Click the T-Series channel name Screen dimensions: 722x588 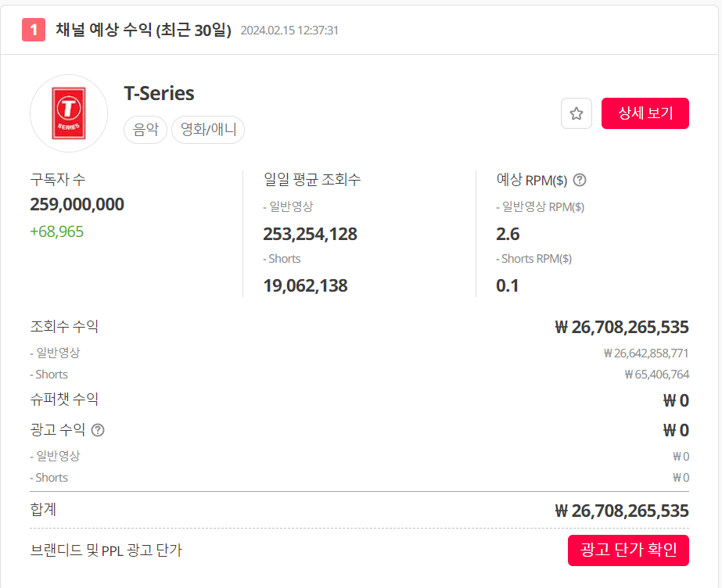(x=160, y=93)
